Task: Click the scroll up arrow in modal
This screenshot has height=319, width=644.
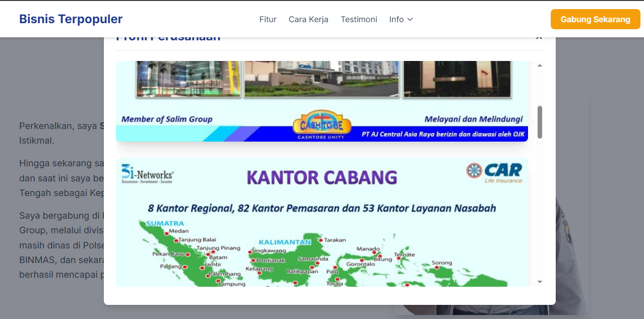Action: point(540,66)
